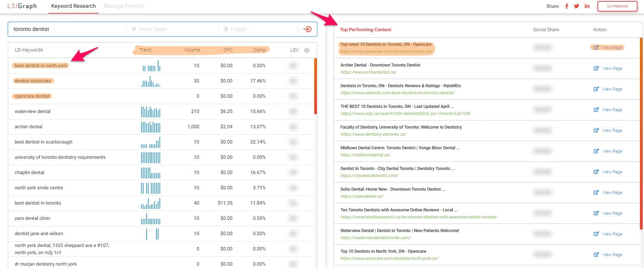Open ratemds.com toronto dentist URL link
The width and height of the screenshot is (644, 268).
click(397, 93)
